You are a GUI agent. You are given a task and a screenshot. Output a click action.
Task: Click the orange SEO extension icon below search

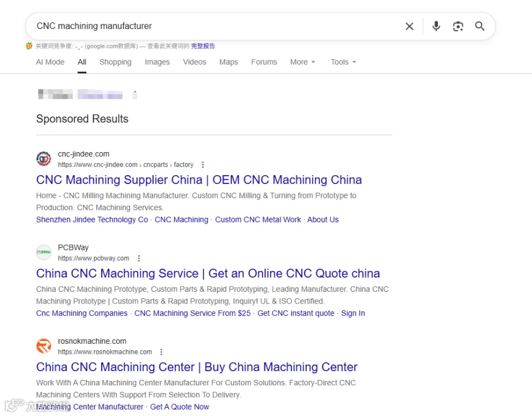point(29,46)
